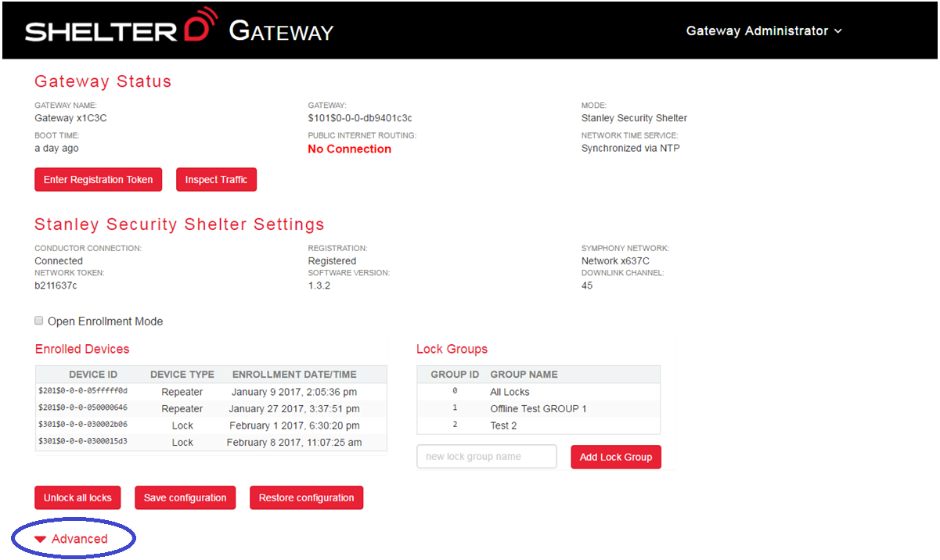Select device $301$0-0-0-0300015d3 row
940x560 pixels.
[x=211, y=442]
